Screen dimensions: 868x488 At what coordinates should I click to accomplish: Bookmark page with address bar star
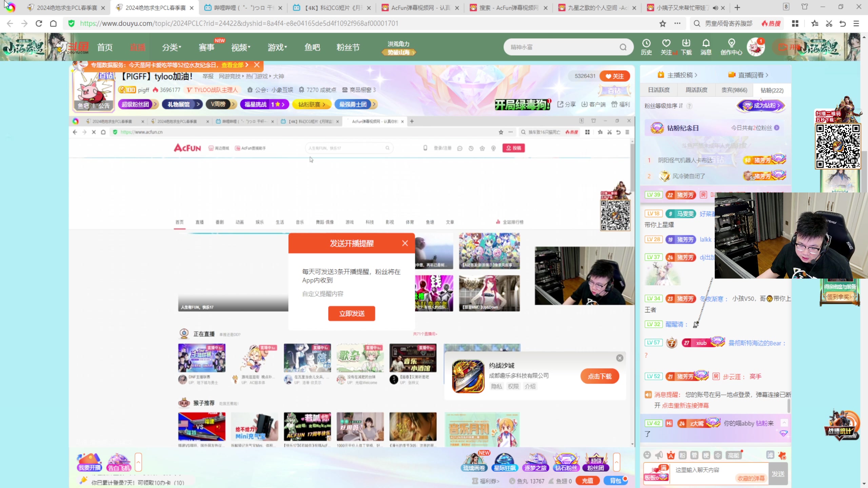663,23
